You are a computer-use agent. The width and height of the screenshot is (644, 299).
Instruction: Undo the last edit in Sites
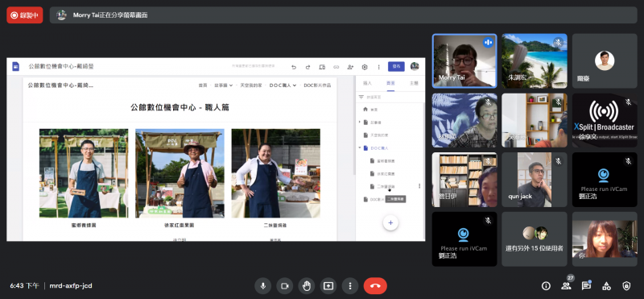(x=294, y=67)
